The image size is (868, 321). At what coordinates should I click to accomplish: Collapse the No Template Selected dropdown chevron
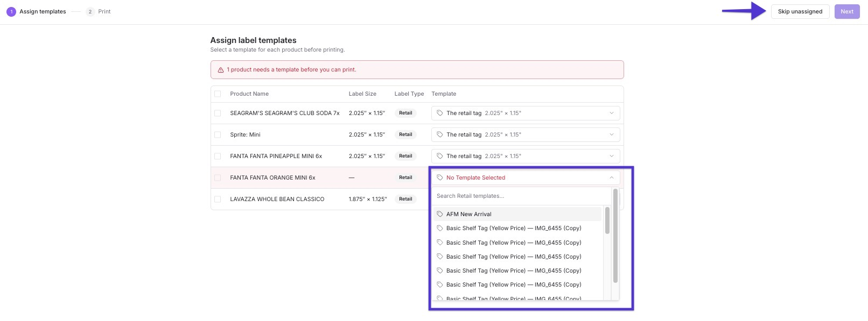tap(612, 177)
